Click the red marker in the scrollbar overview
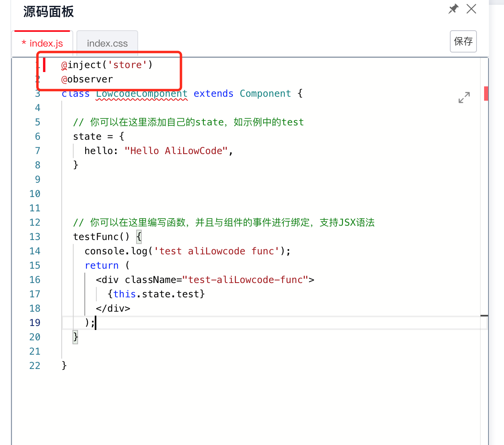This screenshot has height=445, width=504. coord(486,94)
